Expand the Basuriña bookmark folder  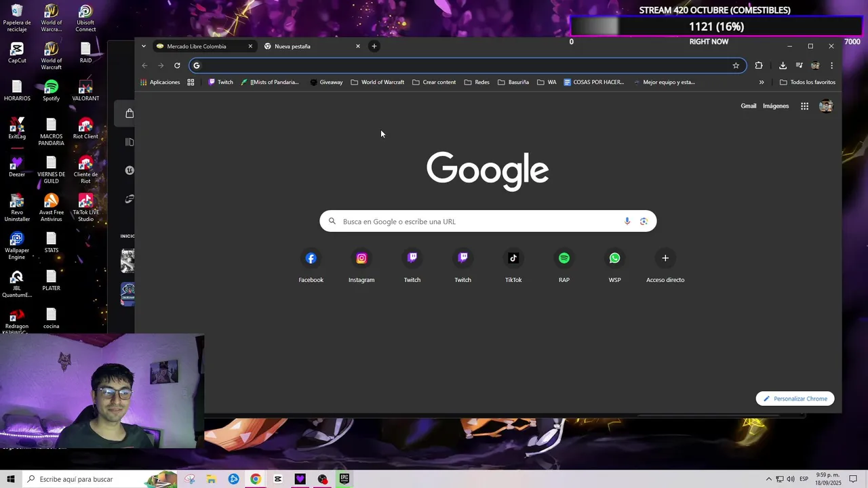(513, 82)
